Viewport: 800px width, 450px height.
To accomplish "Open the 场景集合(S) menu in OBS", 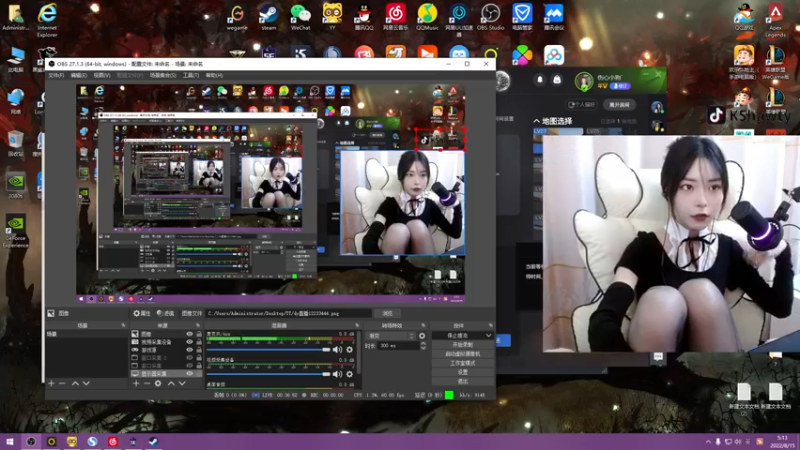I will tap(163, 76).
